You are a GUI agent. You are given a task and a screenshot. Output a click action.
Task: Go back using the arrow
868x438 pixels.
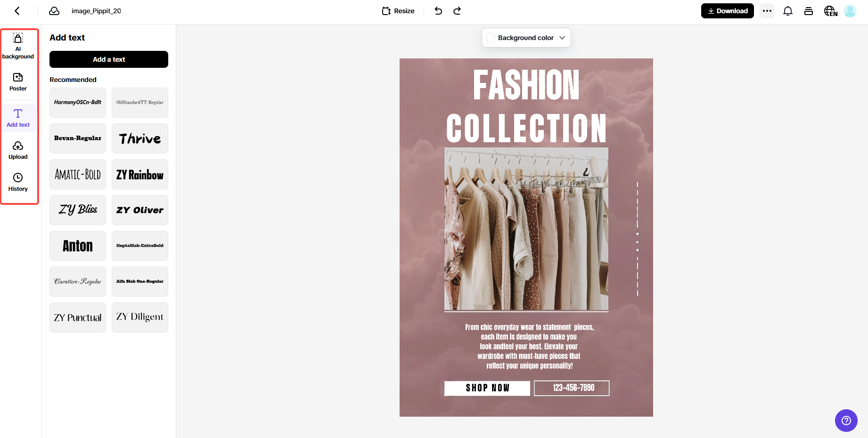[17, 10]
